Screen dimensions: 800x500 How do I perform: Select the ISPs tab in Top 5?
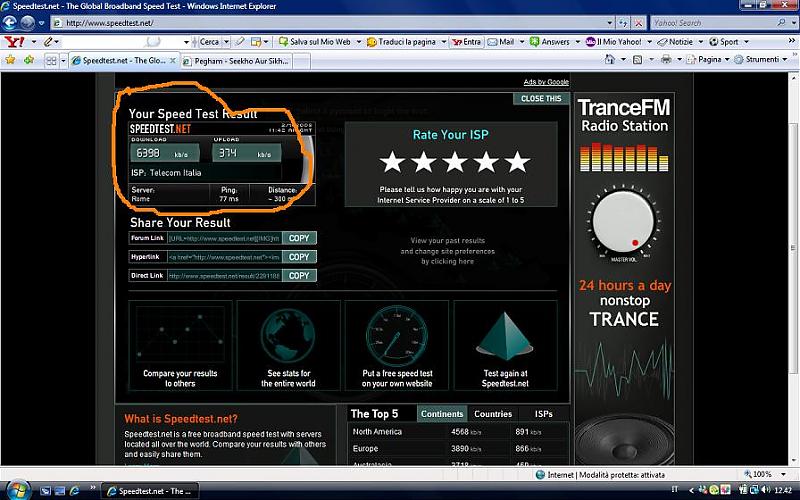click(544, 414)
